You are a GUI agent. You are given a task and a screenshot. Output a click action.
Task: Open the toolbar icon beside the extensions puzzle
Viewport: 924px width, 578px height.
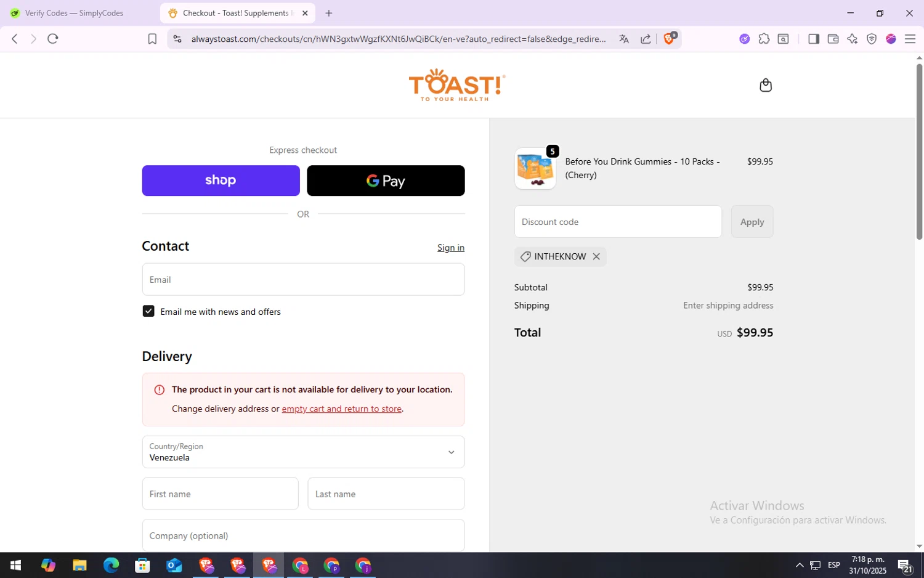click(x=783, y=39)
